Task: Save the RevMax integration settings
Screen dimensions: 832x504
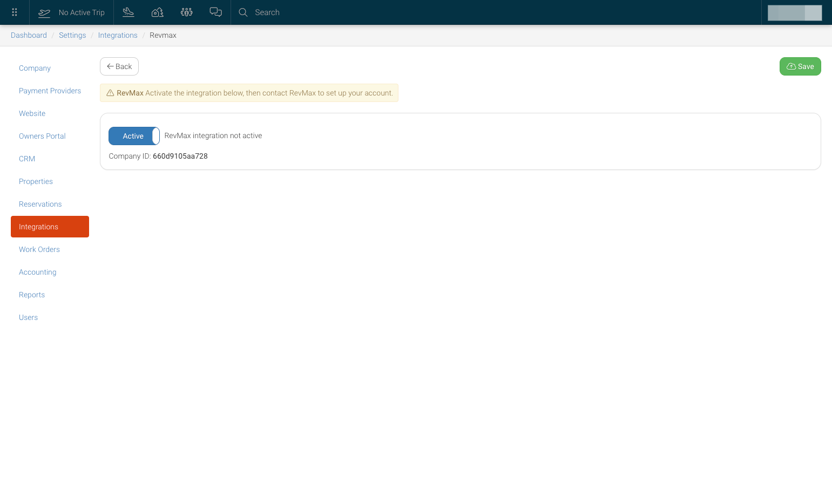Action: click(800, 66)
